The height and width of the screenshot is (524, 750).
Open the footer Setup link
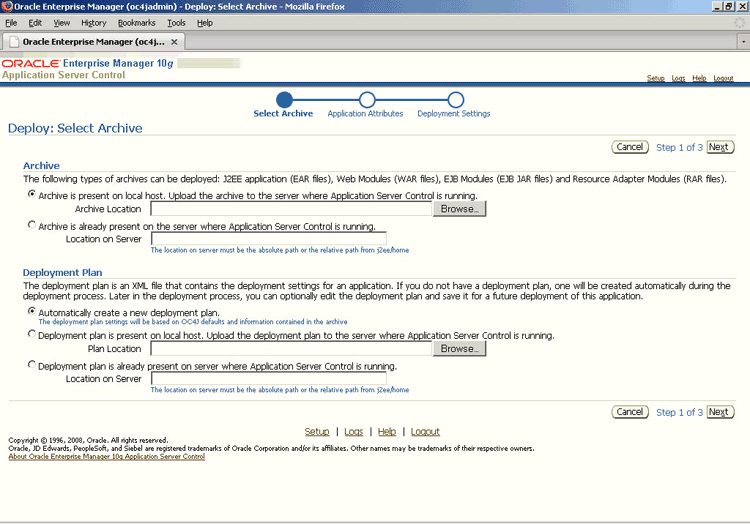317,432
